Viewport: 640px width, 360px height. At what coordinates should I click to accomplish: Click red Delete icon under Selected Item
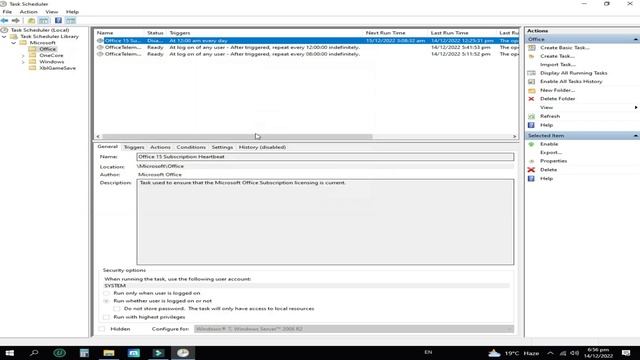pos(531,170)
